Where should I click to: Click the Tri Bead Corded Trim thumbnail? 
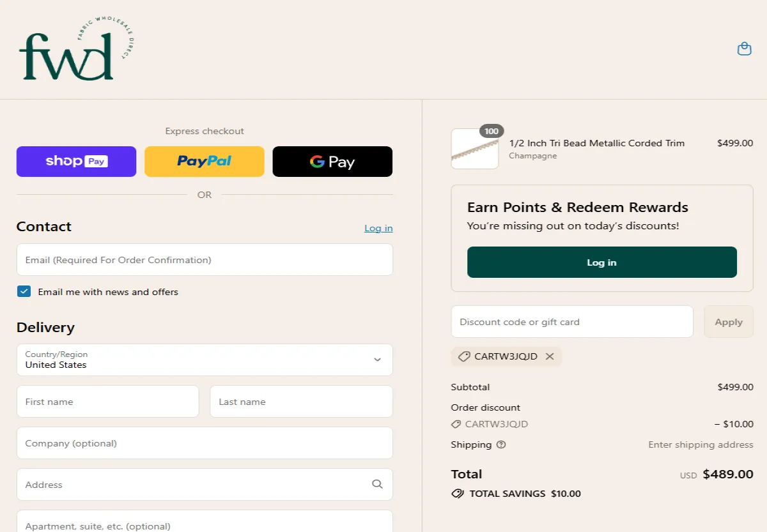[474, 149]
